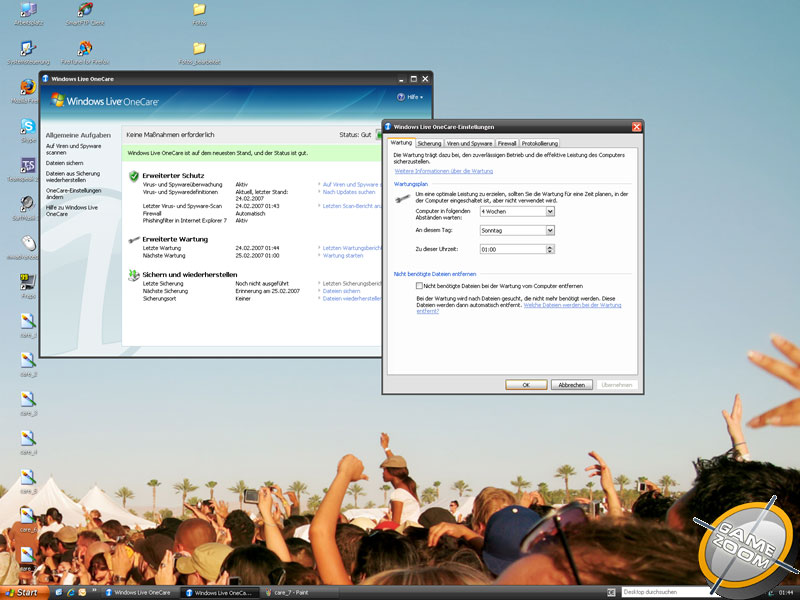Adjust the Uhrzeit spinner arrows
This screenshot has width=800, height=600.
550,249
